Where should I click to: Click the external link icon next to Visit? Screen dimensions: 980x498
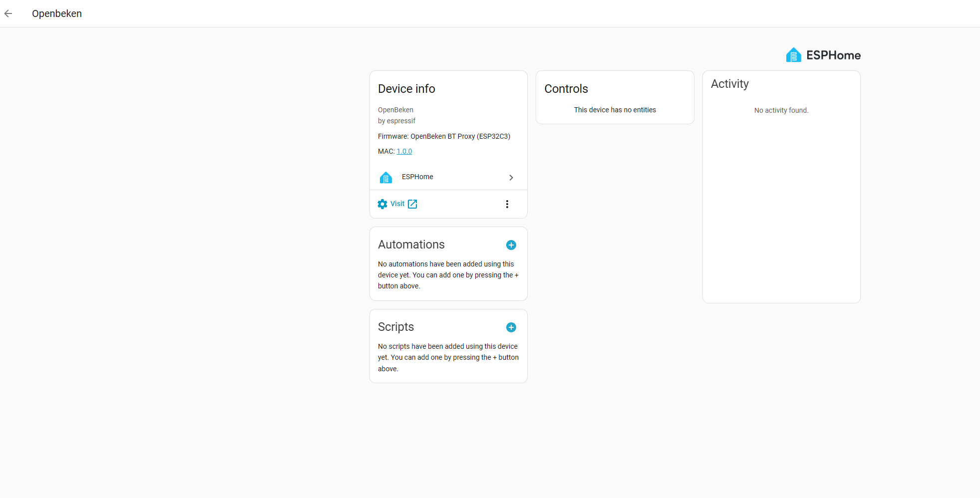[412, 204]
